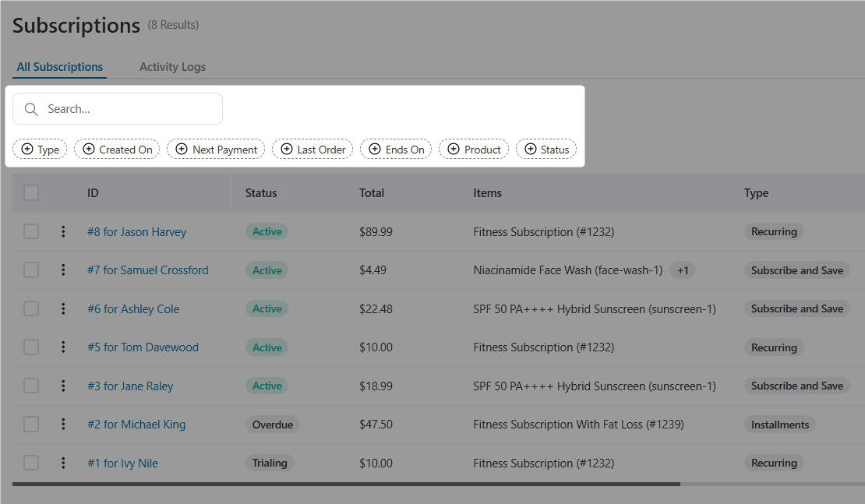This screenshot has height=504, width=865.
Task: Open subscription #2 for Michael King
Action: 136,424
